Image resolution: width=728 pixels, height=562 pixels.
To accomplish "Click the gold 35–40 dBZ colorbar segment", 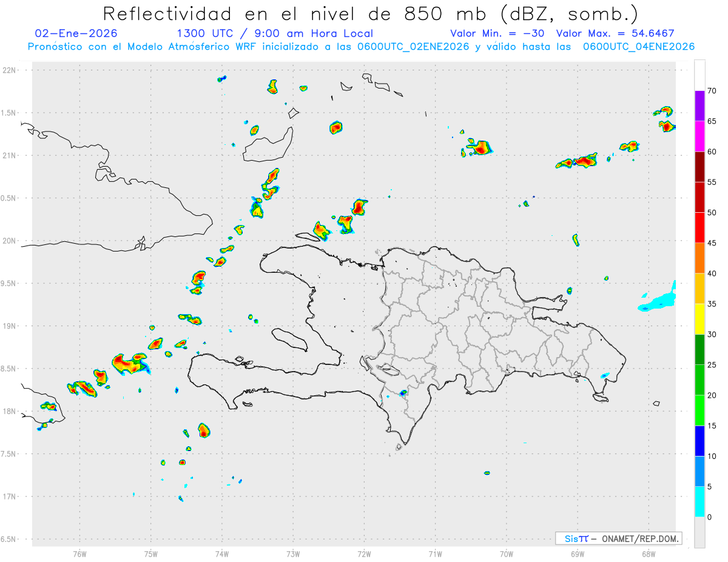I will 699,289.
